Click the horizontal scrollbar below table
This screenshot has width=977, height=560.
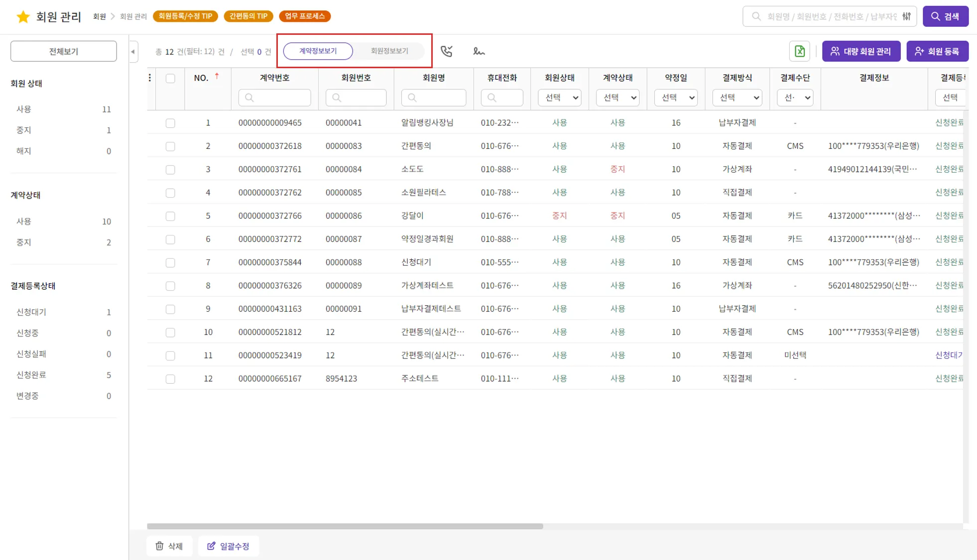tap(345, 526)
